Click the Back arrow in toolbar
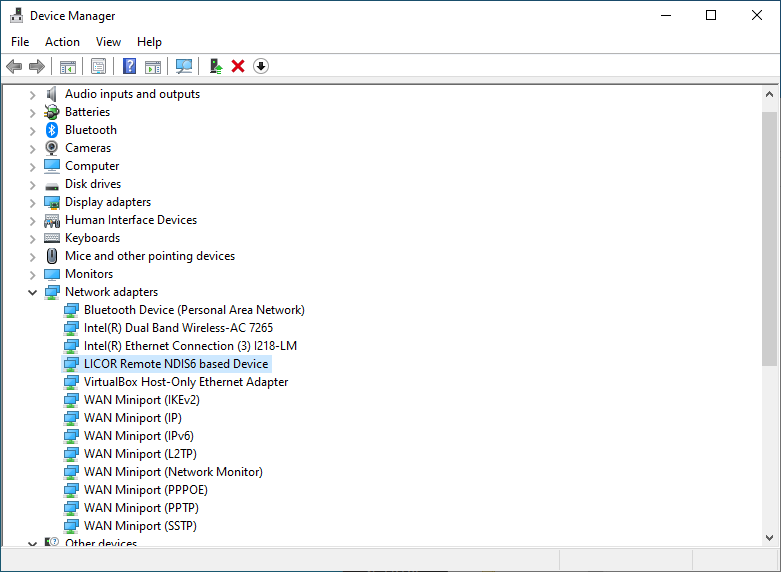 pyautogui.click(x=14, y=66)
